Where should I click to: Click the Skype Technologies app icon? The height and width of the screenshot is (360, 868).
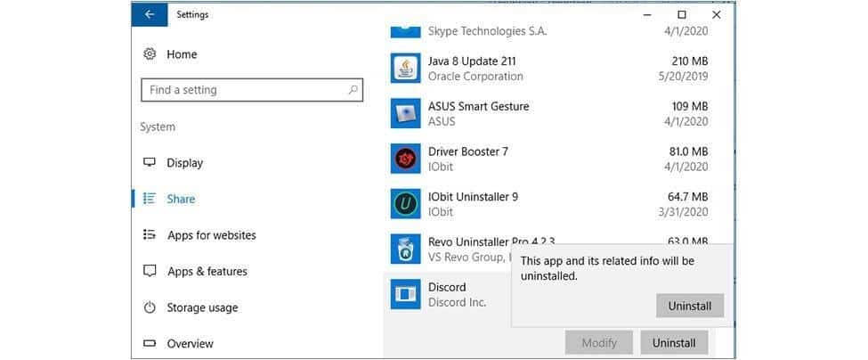405,30
